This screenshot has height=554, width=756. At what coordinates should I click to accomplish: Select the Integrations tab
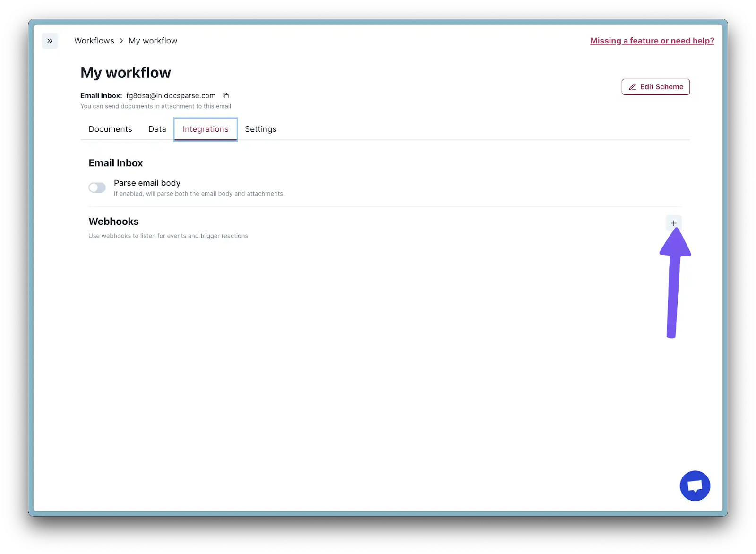[206, 129]
